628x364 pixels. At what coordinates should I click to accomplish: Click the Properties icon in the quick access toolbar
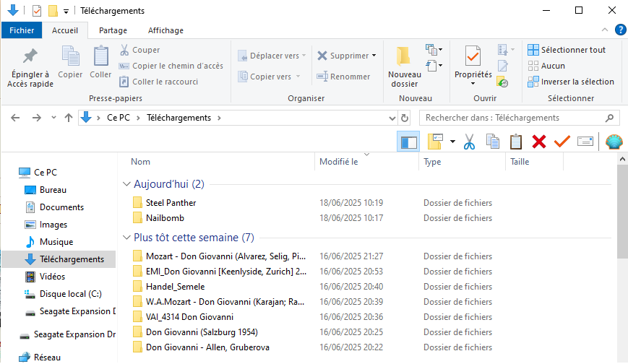[x=36, y=11]
